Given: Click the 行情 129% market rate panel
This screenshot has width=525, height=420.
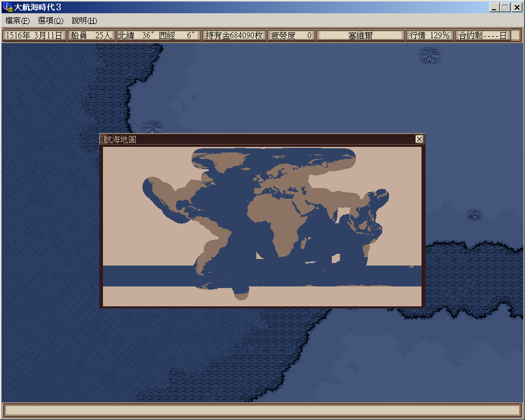Looking at the screenshot, I should coord(429,36).
